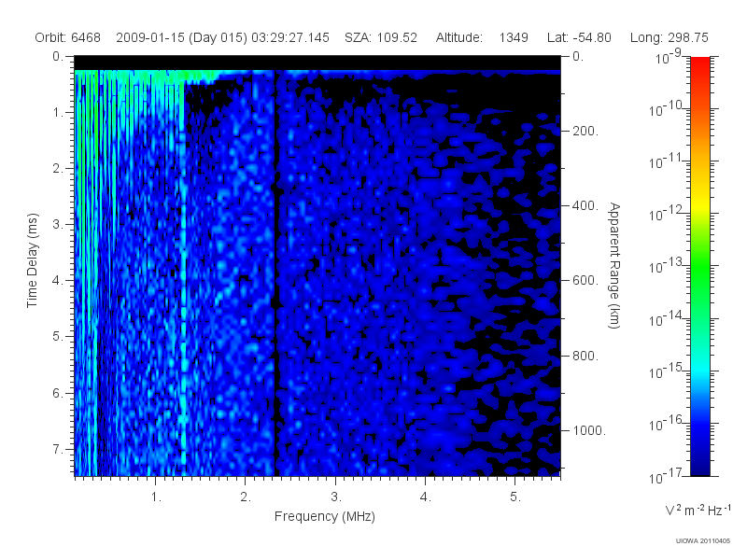Click the 'Apparent Range (km)' axis title

click(x=614, y=265)
